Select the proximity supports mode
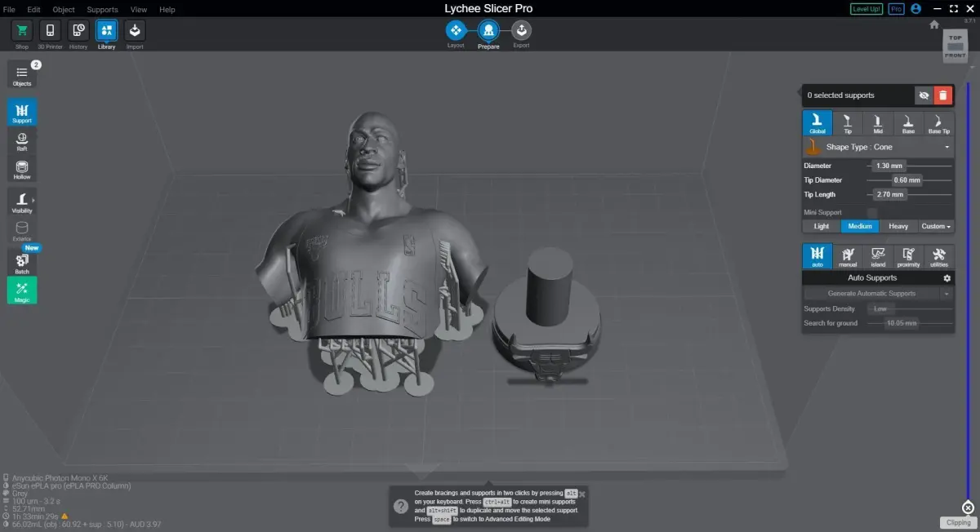Screen dimensions: 980x532 [x=908, y=256]
